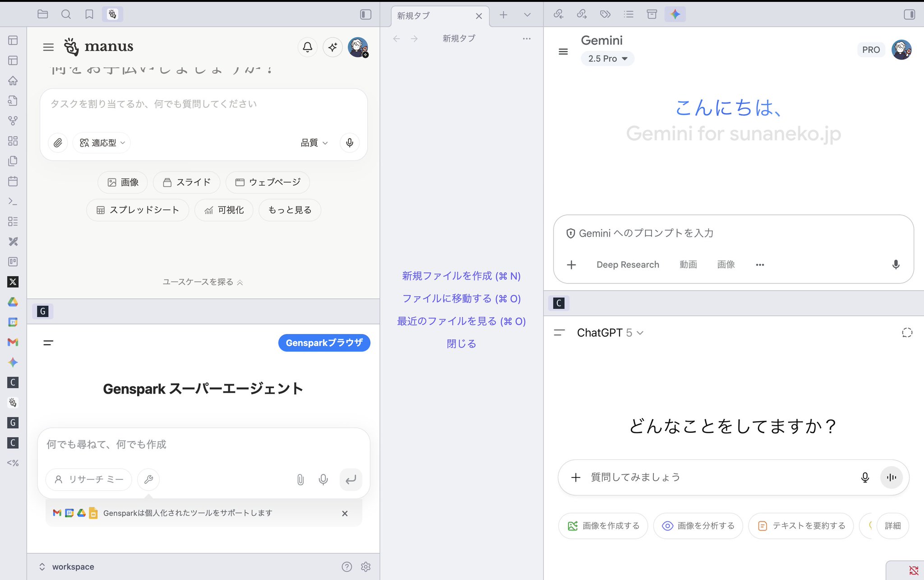Image resolution: width=924 pixels, height=580 pixels.
Task: Click 新規ファイルを作成 link
Action: click(461, 276)
